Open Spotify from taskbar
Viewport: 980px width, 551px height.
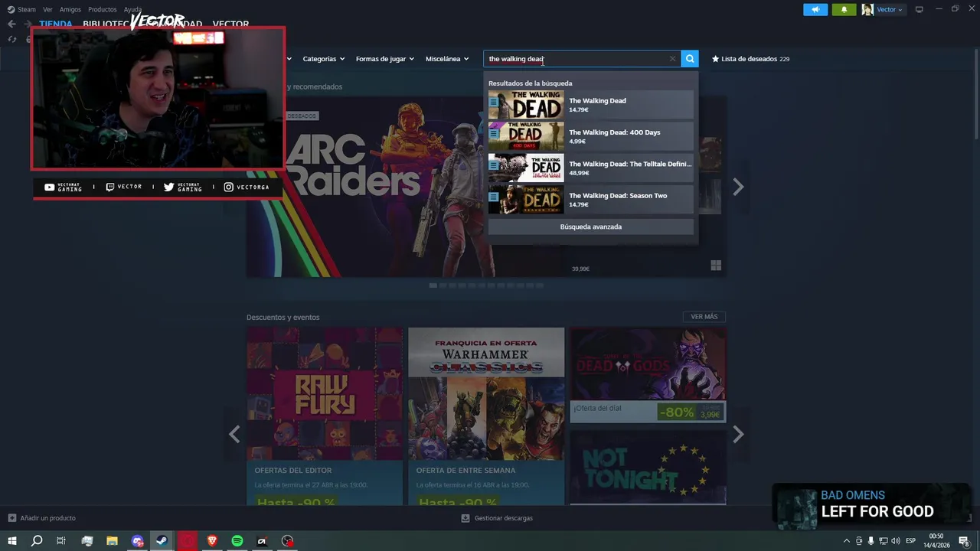pyautogui.click(x=237, y=541)
